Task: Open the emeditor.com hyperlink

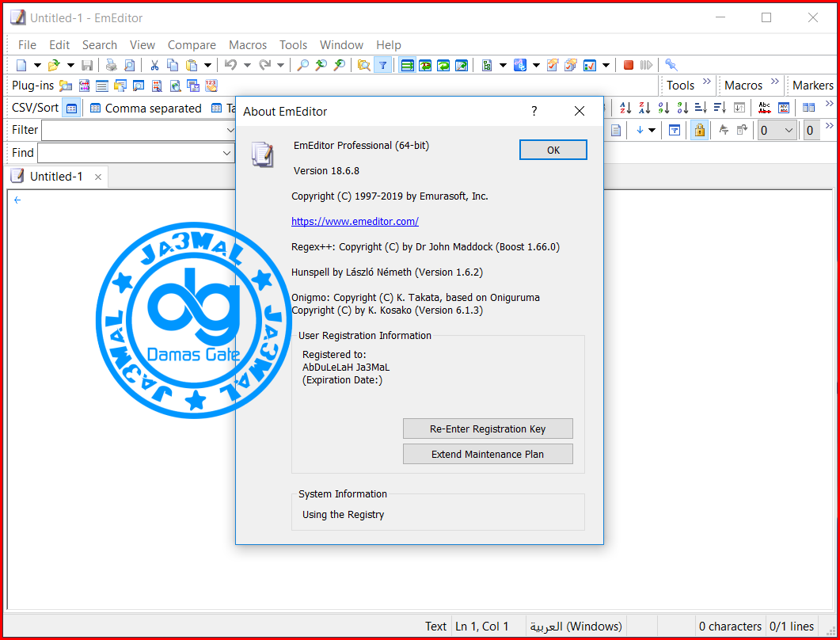Action: [355, 221]
